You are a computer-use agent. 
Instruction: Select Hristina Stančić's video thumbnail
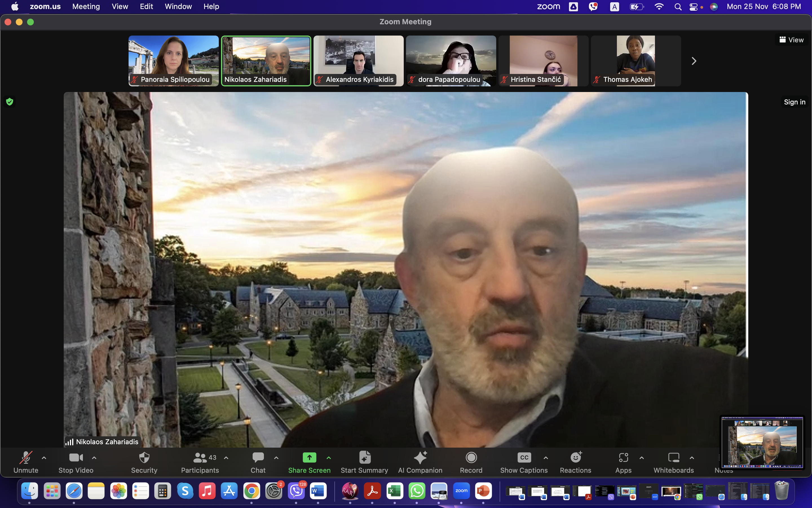pos(544,61)
